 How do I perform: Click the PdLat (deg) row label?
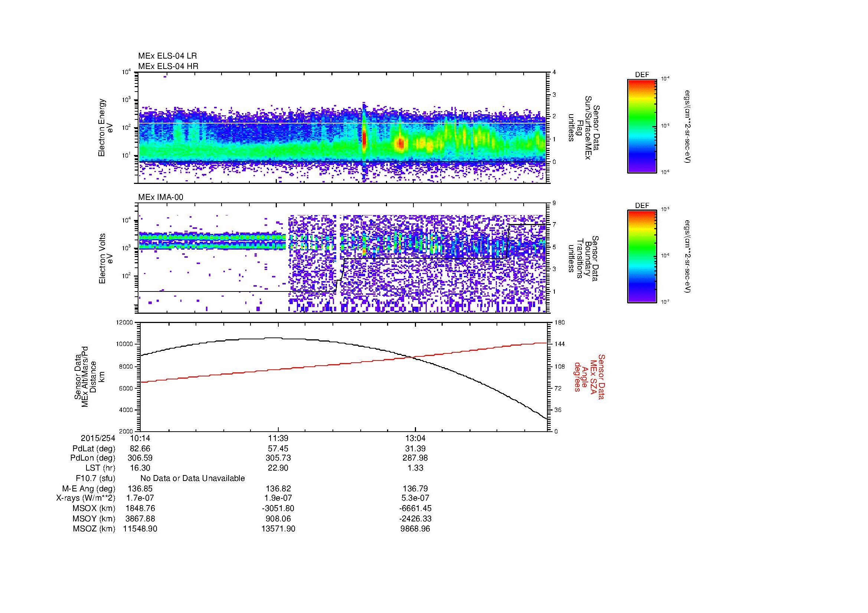pos(94,449)
